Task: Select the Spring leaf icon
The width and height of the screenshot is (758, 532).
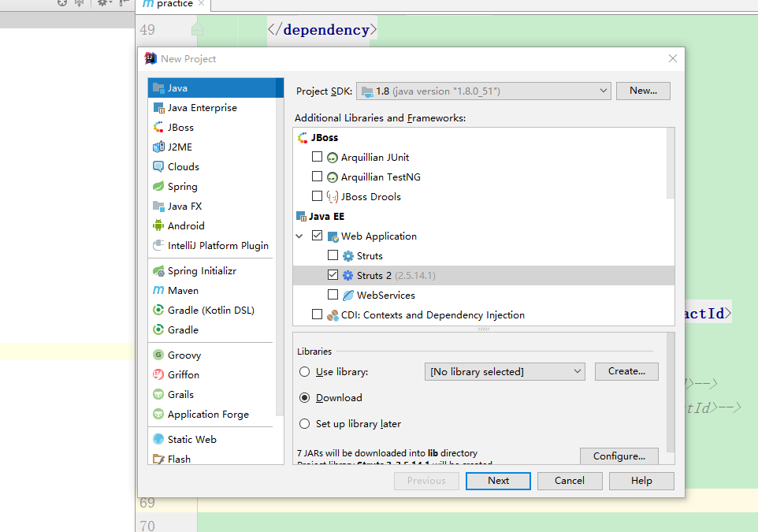Action: pos(158,186)
